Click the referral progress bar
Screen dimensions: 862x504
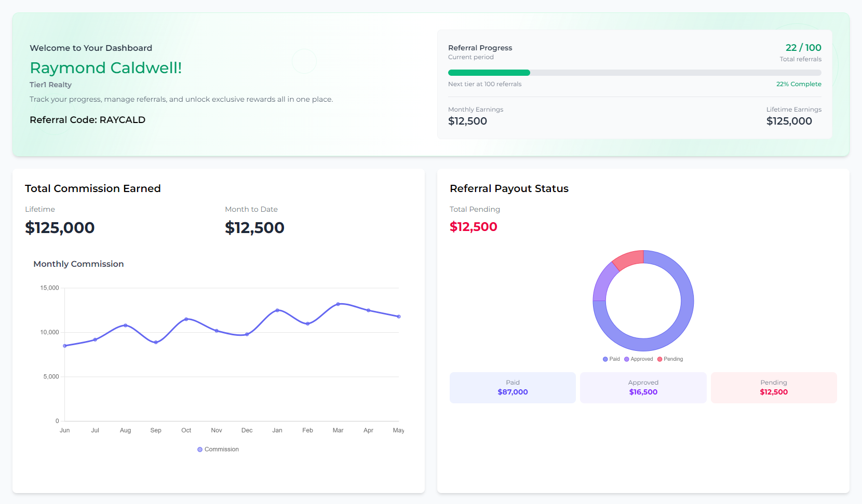pos(635,73)
